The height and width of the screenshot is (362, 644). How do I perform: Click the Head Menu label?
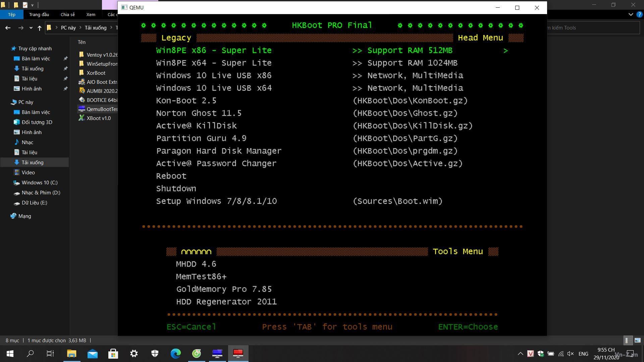(480, 38)
